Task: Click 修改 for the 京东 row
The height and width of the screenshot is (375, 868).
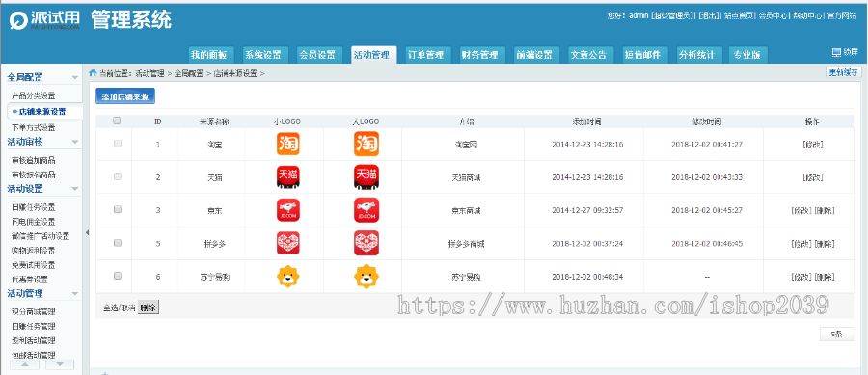Action: [801, 211]
